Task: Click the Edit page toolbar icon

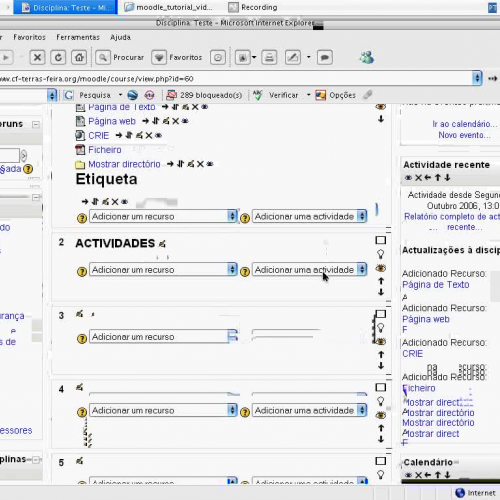Action: coord(293,58)
